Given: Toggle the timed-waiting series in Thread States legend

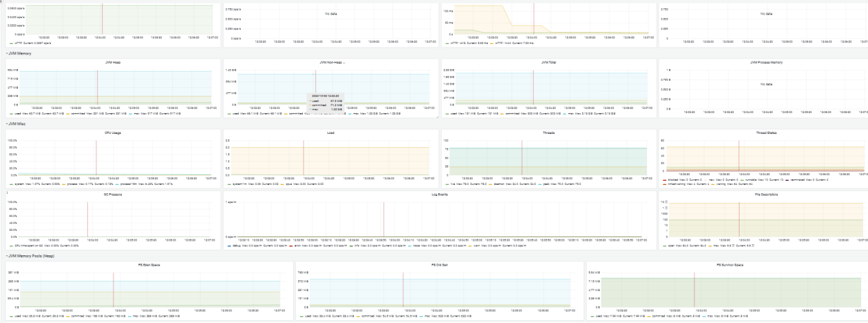Looking at the screenshot, I should 675,183.
